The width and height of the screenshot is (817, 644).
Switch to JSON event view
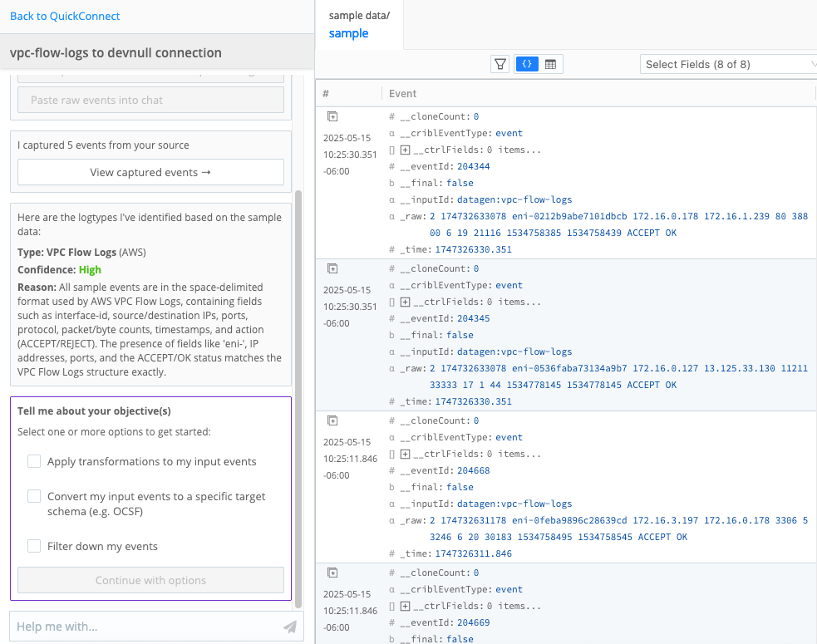(526, 63)
